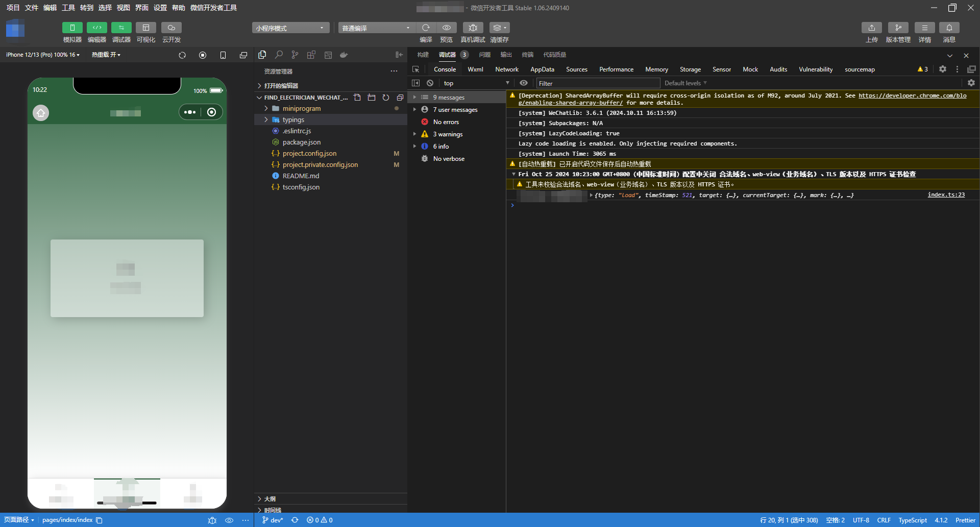Open the iPhone 12/13 device selector dropdown
This screenshot has height=527, width=980.
coord(43,55)
